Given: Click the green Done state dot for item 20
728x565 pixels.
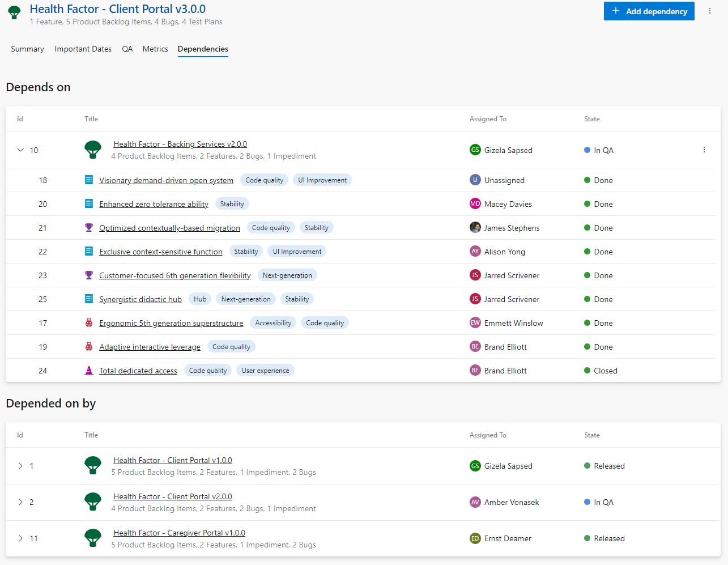Looking at the screenshot, I should [586, 204].
